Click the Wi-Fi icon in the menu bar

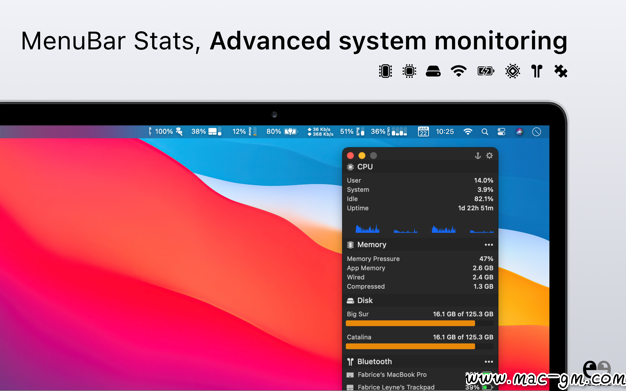[x=468, y=132]
